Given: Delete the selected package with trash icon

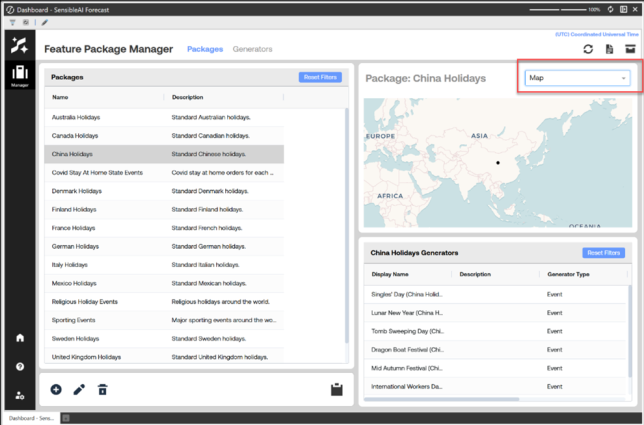Looking at the screenshot, I should 102,389.
